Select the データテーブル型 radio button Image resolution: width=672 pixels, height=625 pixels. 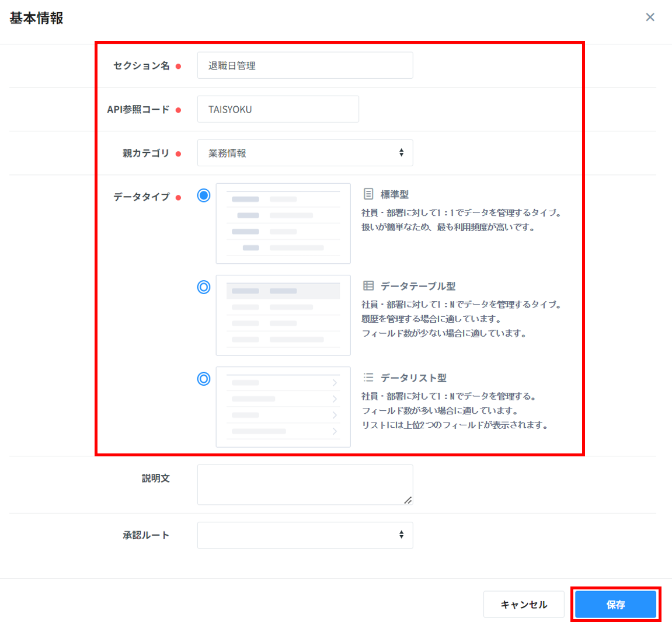pos(204,287)
